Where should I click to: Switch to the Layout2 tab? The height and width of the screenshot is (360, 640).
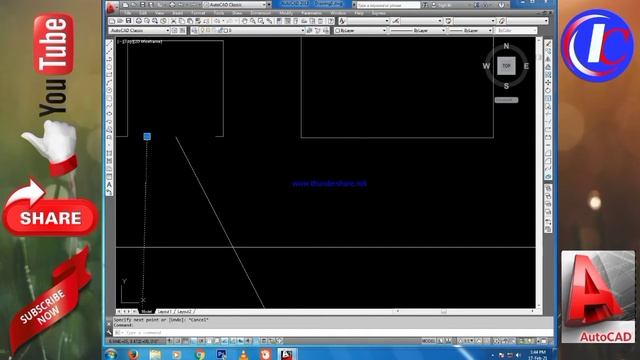[x=184, y=311]
